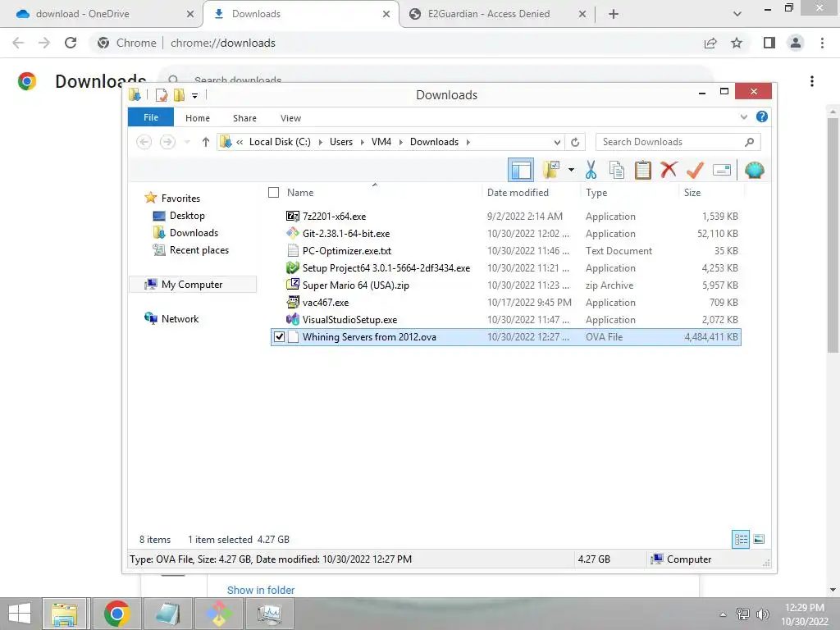Screen dimensions: 840x630
Task: Click Chrome reload page button
Action: 71,43
